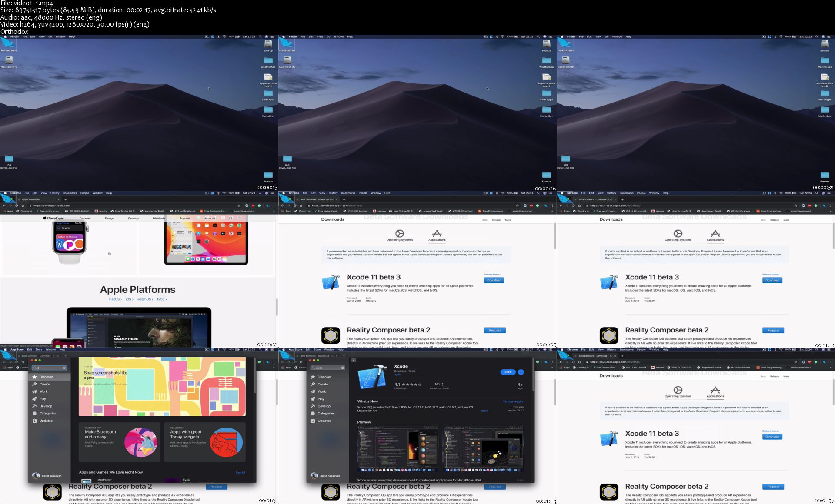Viewport: 835px width, 504px height.
Task: Open the Discover nav item on the Apple Developer page
Action: pyautogui.click(x=85, y=218)
